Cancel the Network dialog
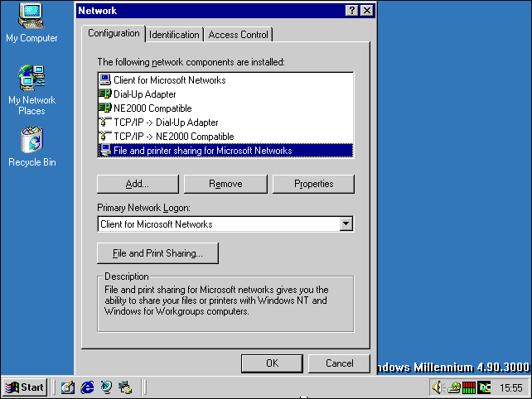Screen dimensions: 532x399 pyautogui.click(x=339, y=363)
